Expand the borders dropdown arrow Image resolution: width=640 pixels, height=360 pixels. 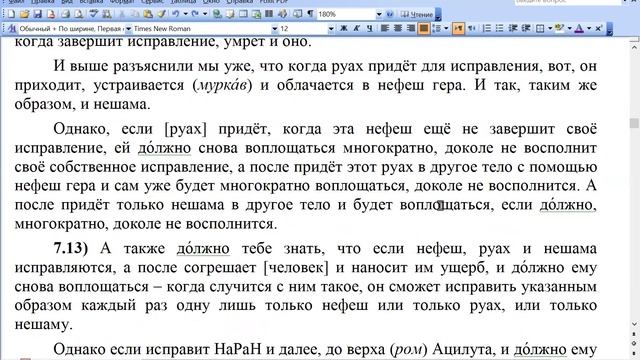click(x=550, y=29)
